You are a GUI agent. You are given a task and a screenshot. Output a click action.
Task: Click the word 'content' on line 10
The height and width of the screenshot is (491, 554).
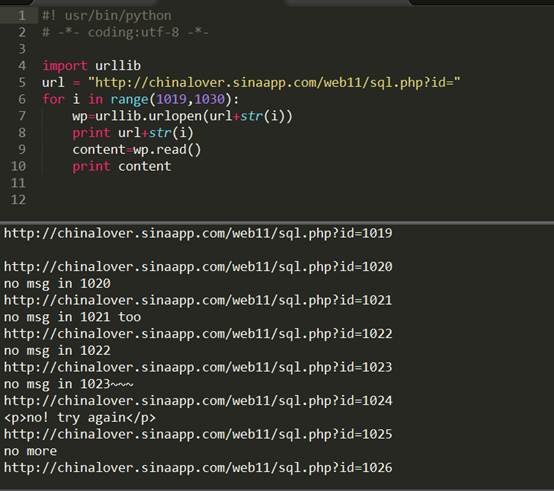(x=145, y=166)
